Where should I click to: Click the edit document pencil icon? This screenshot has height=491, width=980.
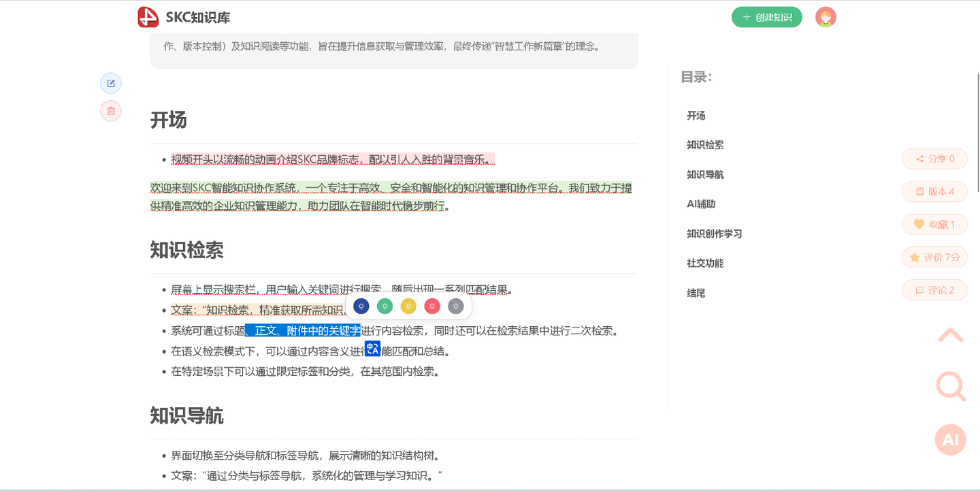pyautogui.click(x=111, y=84)
